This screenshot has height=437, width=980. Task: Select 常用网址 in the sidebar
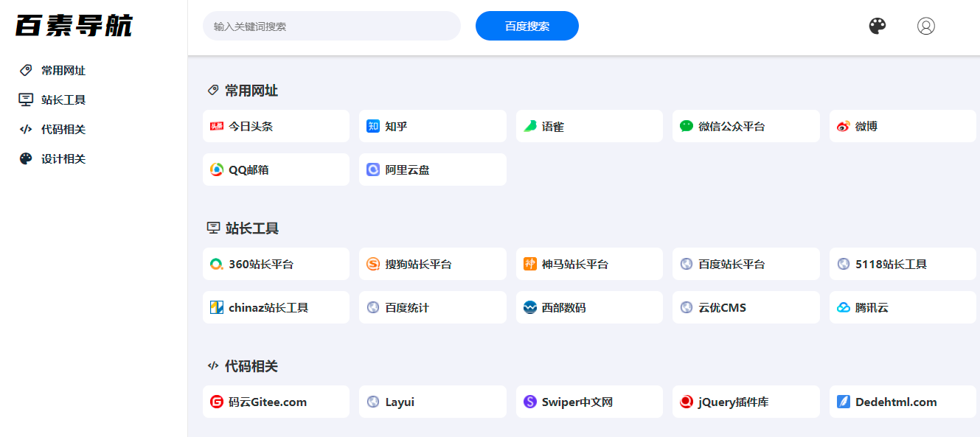[63, 71]
